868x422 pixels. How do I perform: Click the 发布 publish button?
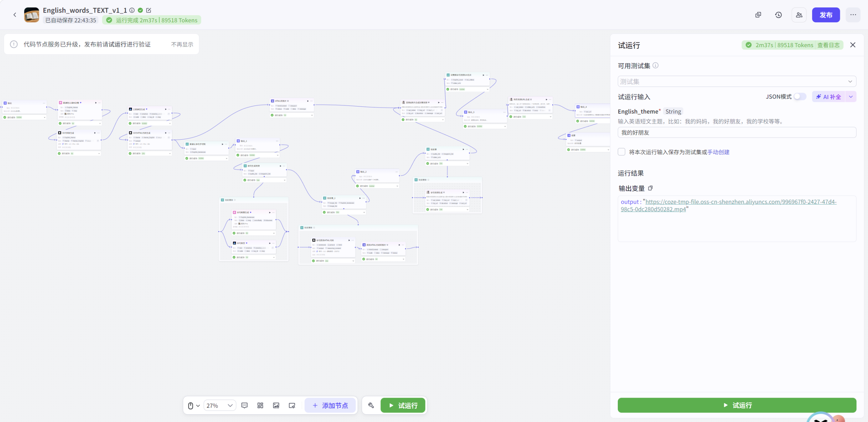tap(826, 15)
